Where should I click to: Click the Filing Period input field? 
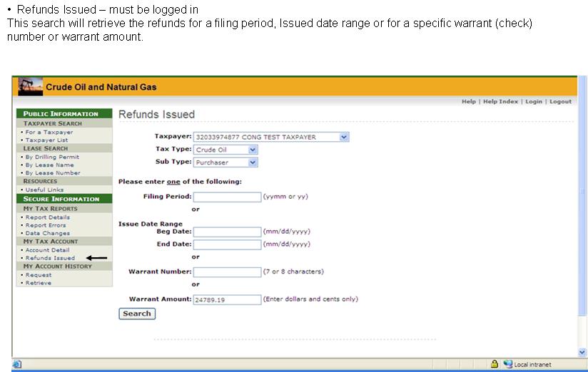[x=227, y=197]
